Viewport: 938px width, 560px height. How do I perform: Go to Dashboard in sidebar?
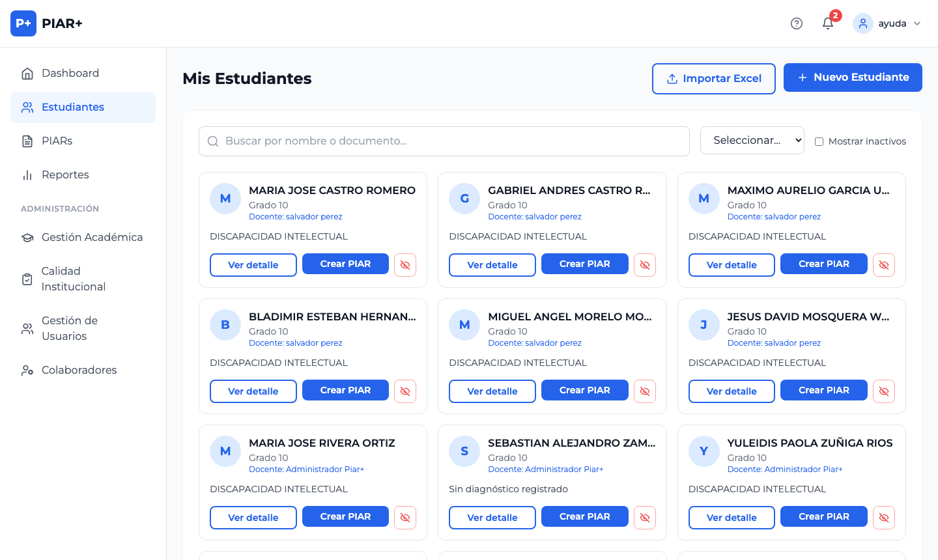70,73
